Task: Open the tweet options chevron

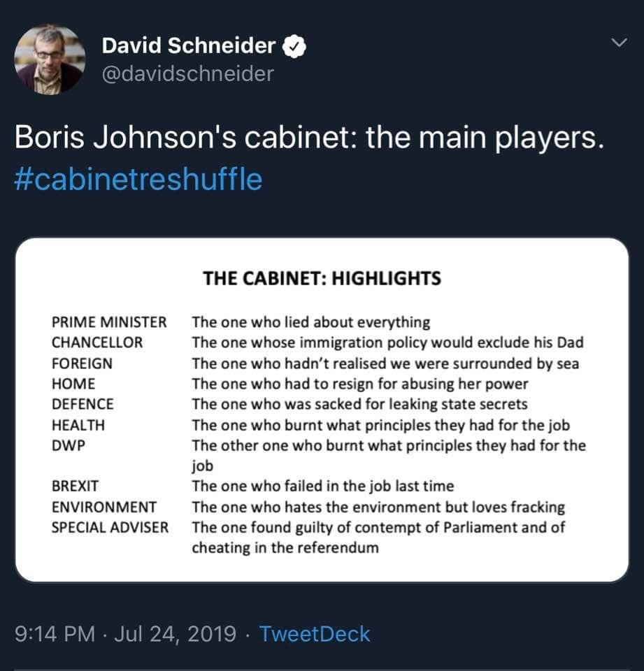Action: (x=618, y=43)
